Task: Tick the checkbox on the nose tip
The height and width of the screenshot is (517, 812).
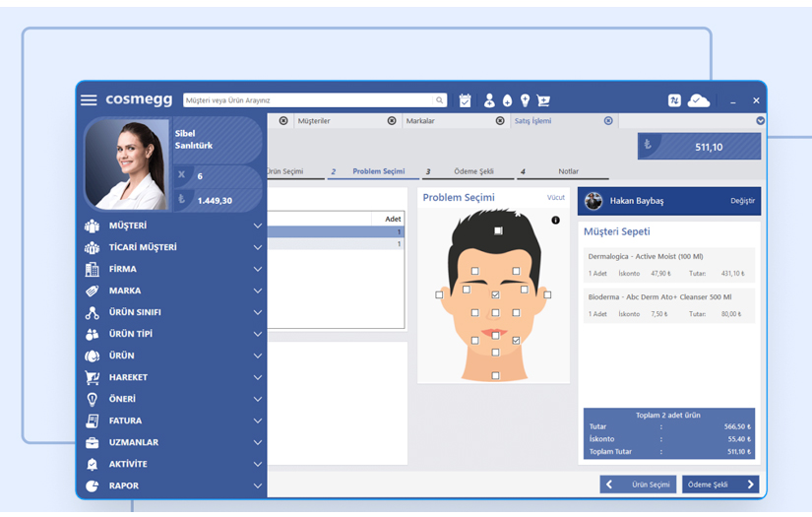Action: coord(496,313)
